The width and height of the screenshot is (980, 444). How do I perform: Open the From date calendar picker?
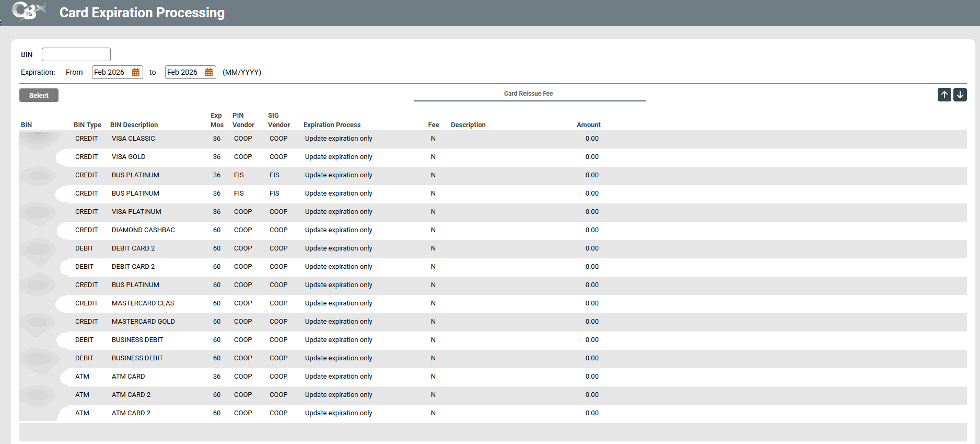click(136, 72)
